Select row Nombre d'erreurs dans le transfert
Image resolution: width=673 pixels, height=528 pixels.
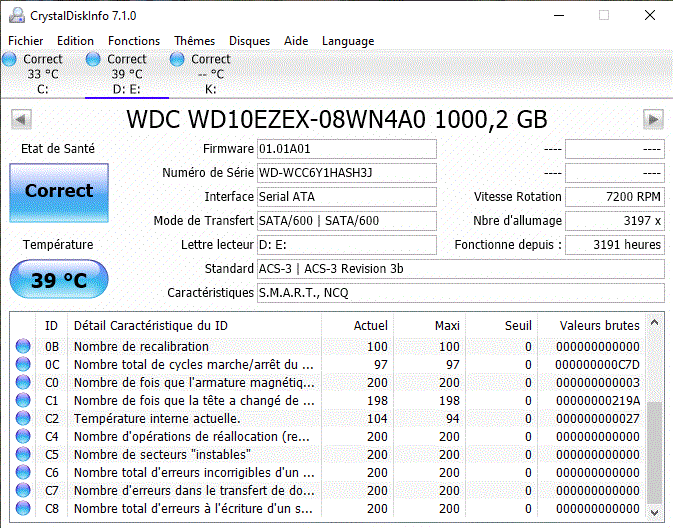coord(329,491)
